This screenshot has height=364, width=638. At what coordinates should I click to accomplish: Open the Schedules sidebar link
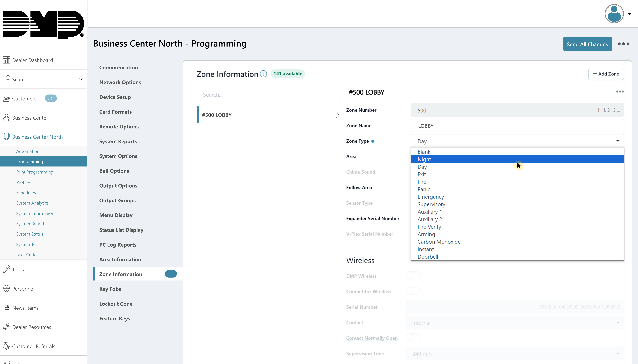click(x=26, y=193)
